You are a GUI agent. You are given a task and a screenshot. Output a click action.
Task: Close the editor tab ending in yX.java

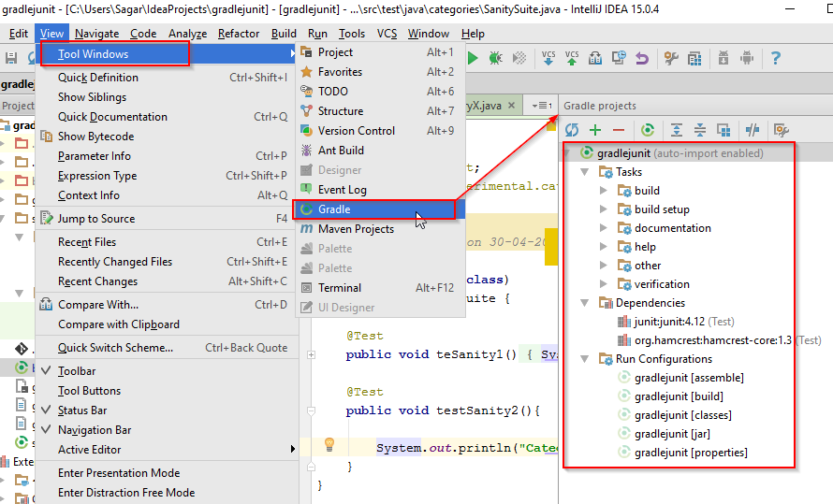click(511, 105)
